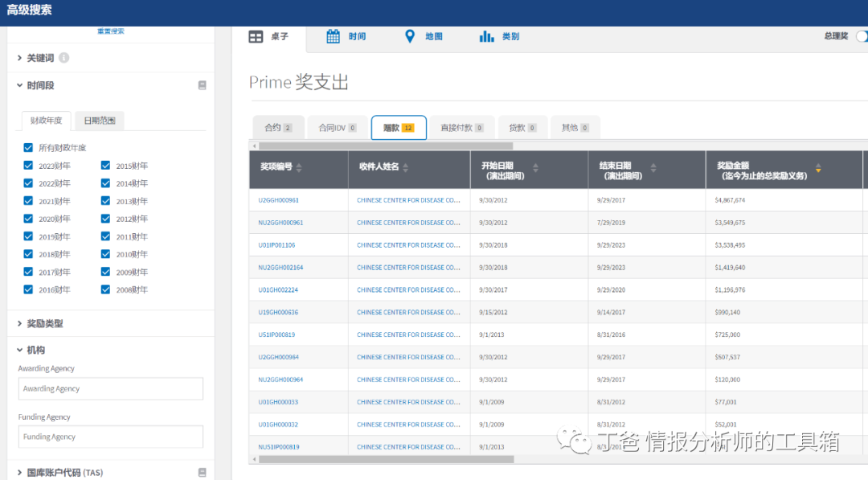The image size is (868, 480).
Task: Open the 赠款 awards tab
Action: coord(399,127)
